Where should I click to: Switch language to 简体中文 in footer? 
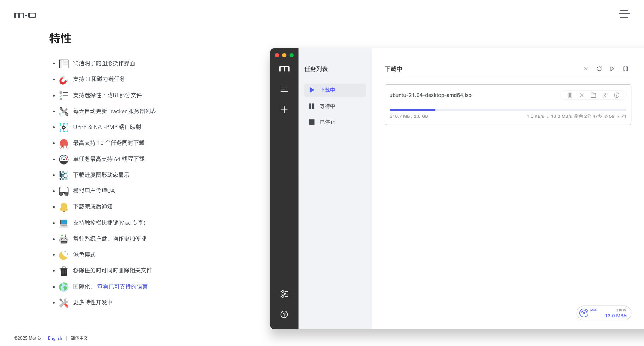(x=79, y=338)
